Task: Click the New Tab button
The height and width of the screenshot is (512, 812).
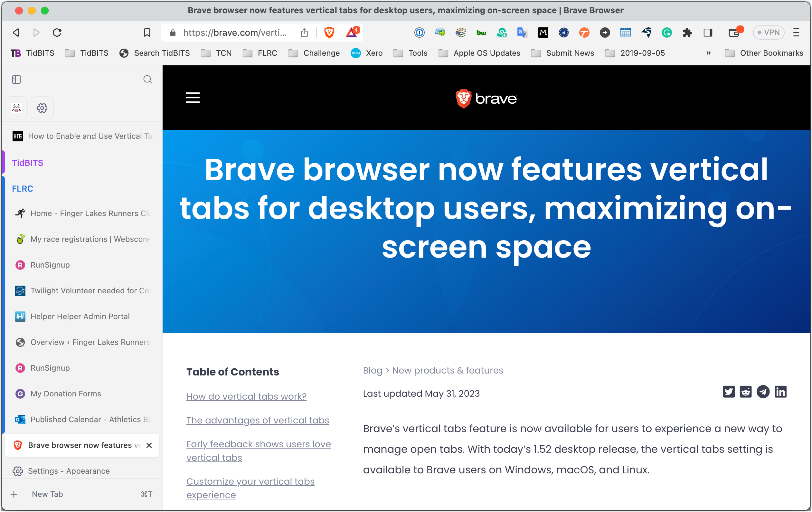Action: click(x=47, y=494)
